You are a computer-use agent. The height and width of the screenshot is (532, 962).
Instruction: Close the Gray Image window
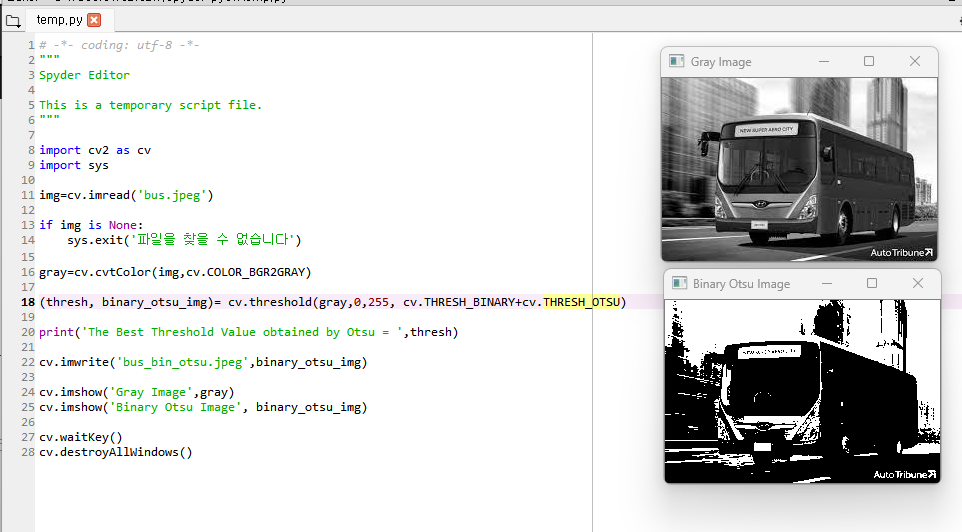coord(915,61)
